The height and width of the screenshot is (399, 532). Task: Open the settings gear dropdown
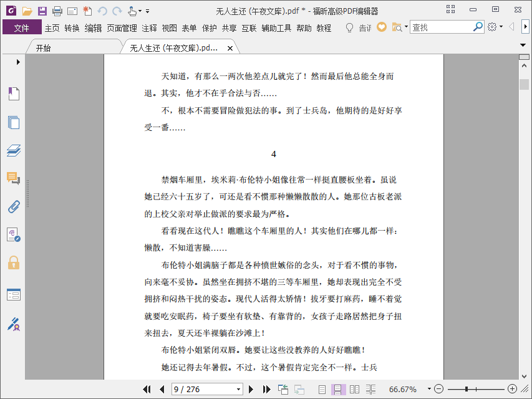click(x=495, y=27)
